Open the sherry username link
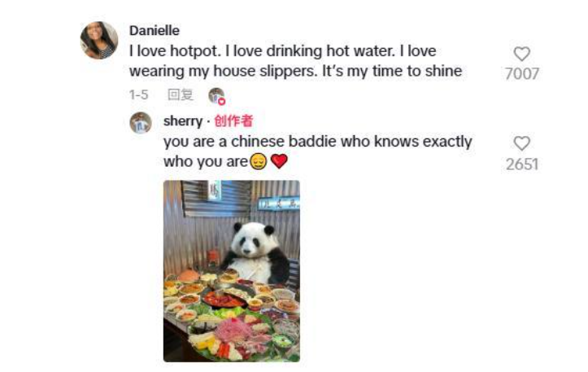Image resolution: width=588 pixels, height=372 pixels. [183, 121]
